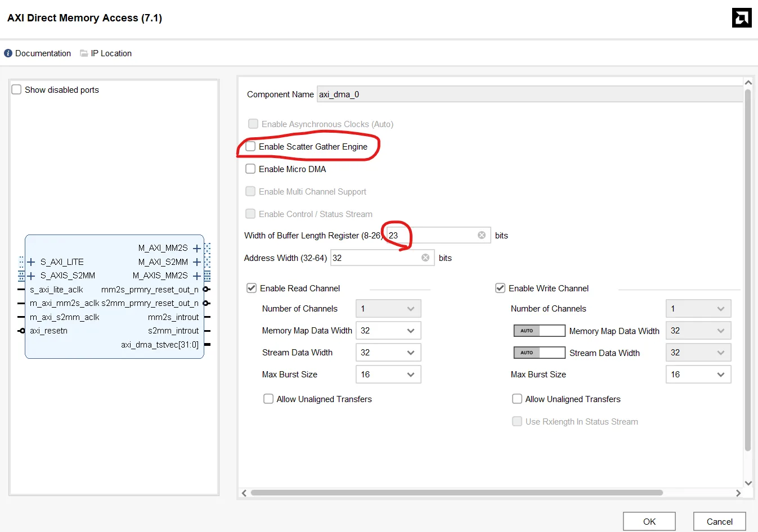Click the horizontal scrollbar right arrow

tap(738, 493)
